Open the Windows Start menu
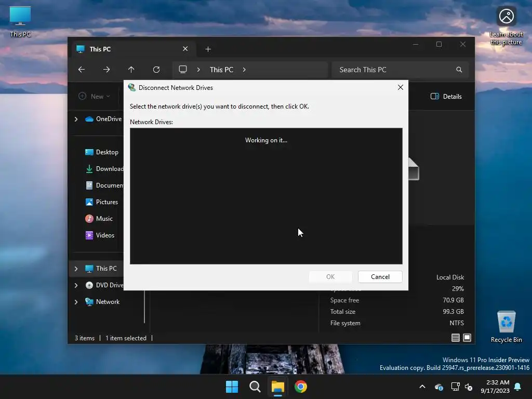Screen dimensions: 532x399 click(x=232, y=387)
